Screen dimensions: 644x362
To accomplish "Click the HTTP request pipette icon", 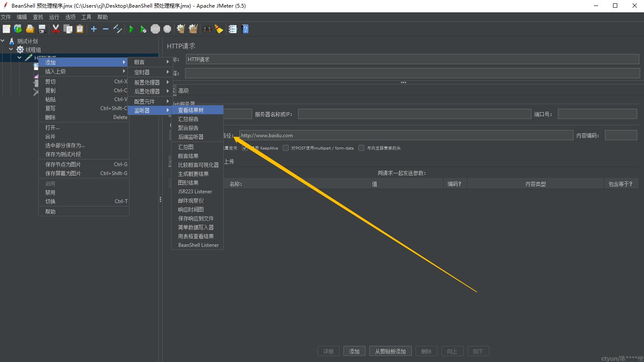I will (x=28, y=57).
